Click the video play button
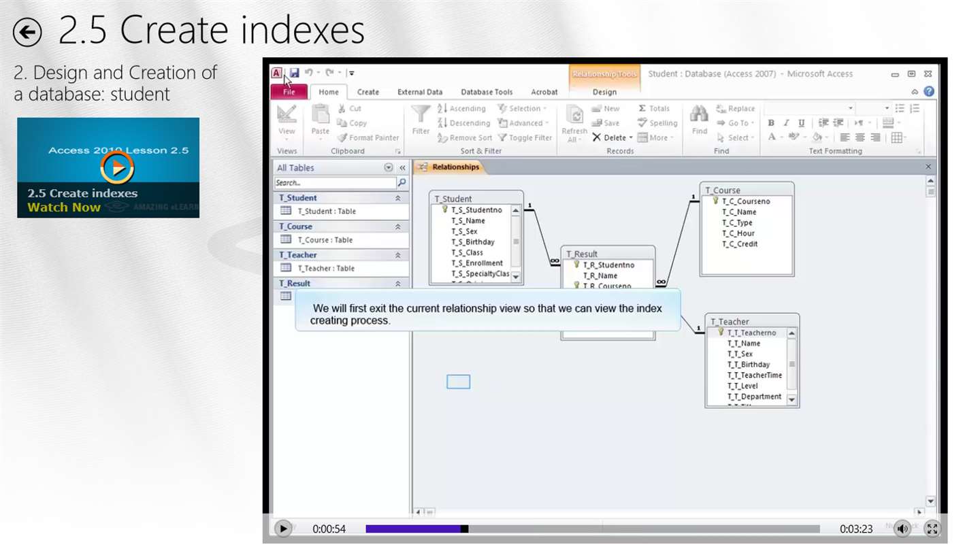This screenshot has height=551, width=980. (x=282, y=528)
